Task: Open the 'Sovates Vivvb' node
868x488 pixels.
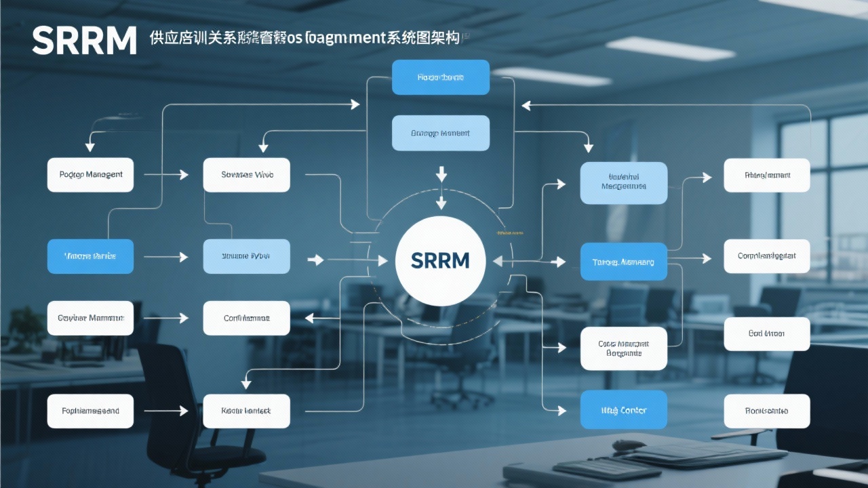Action: click(x=246, y=174)
